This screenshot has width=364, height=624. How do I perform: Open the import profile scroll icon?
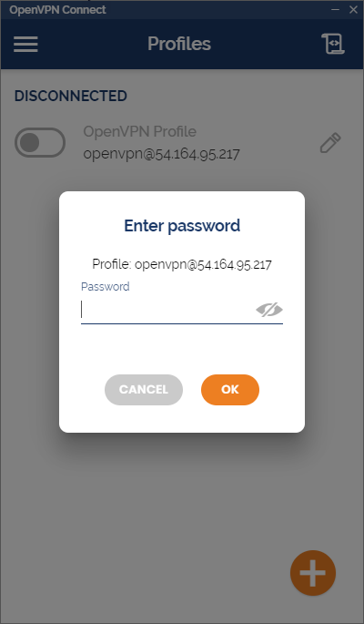[x=333, y=44]
